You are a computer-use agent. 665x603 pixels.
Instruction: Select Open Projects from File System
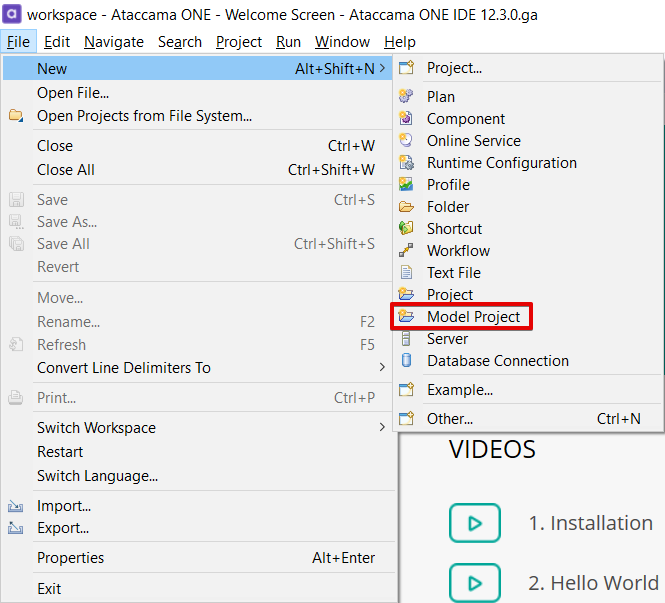pos(144,116)
